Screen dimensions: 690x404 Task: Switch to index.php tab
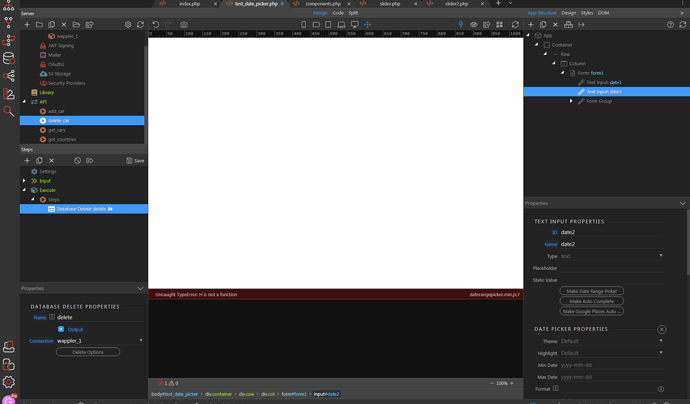pos(189,4)
